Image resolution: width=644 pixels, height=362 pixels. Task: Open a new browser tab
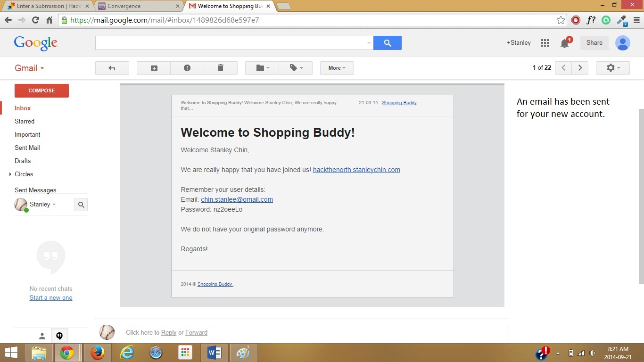tap(284, 6)
